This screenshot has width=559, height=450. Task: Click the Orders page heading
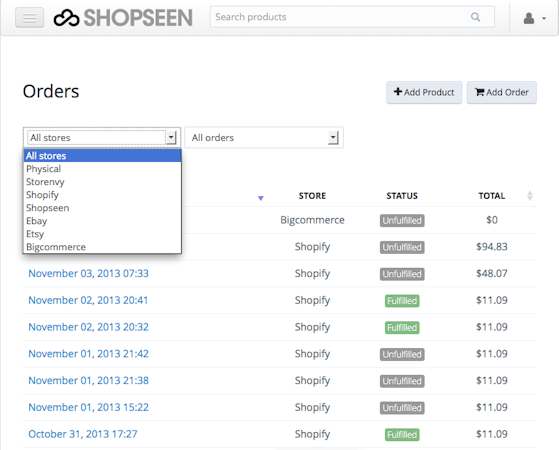pos(51,91)
